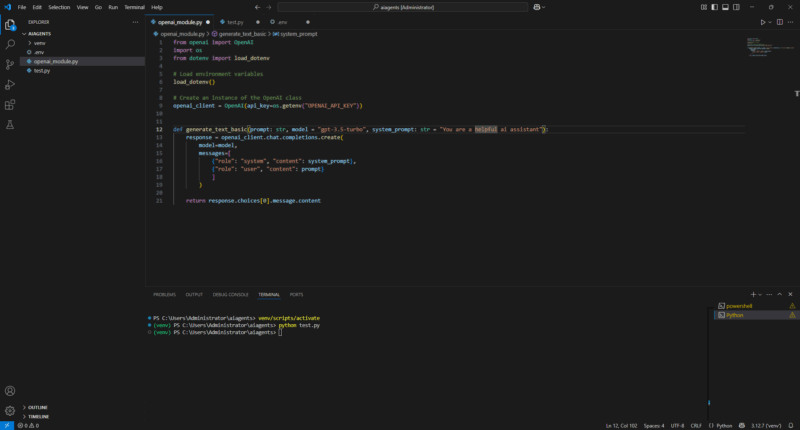Switch to the DEBUG CONSOLE tab
The image size is (800, 430).
pos(231,294)
